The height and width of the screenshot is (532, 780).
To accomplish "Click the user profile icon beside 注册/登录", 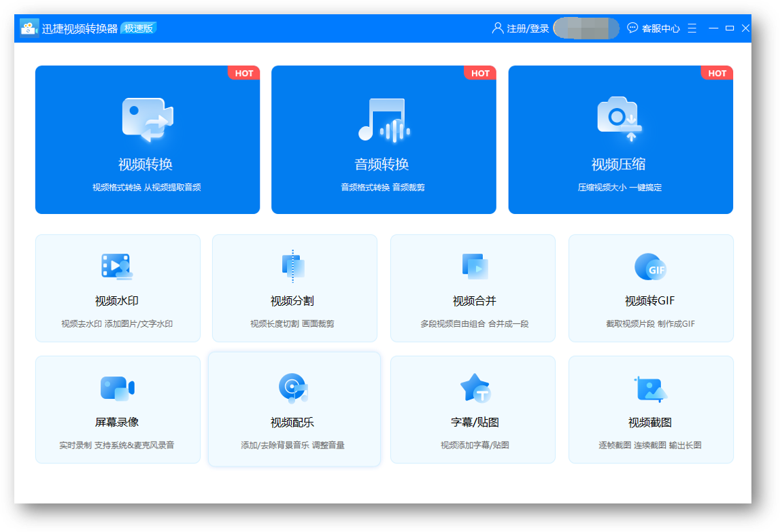I will pos(498,28).
